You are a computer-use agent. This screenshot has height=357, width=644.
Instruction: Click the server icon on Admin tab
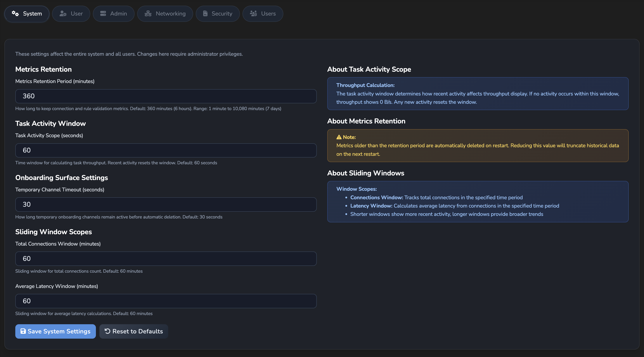point(103,14)
